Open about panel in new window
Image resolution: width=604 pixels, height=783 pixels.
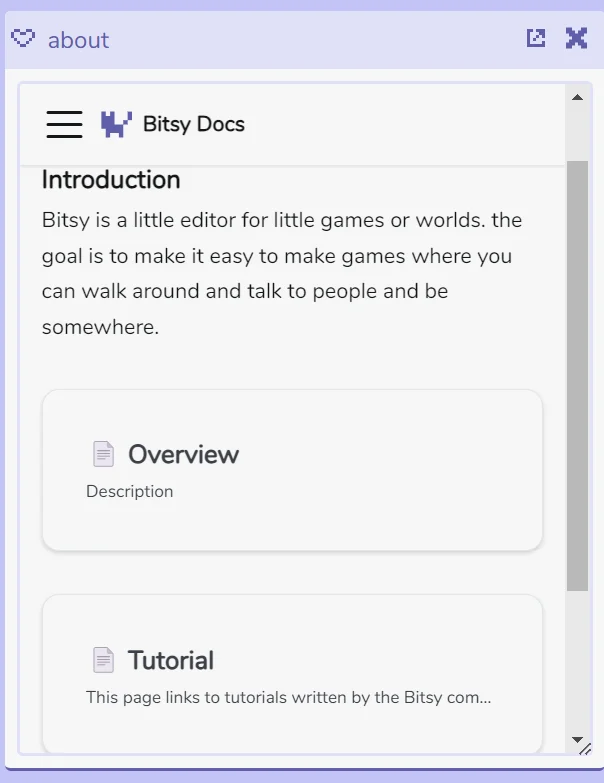coord(536,38)
